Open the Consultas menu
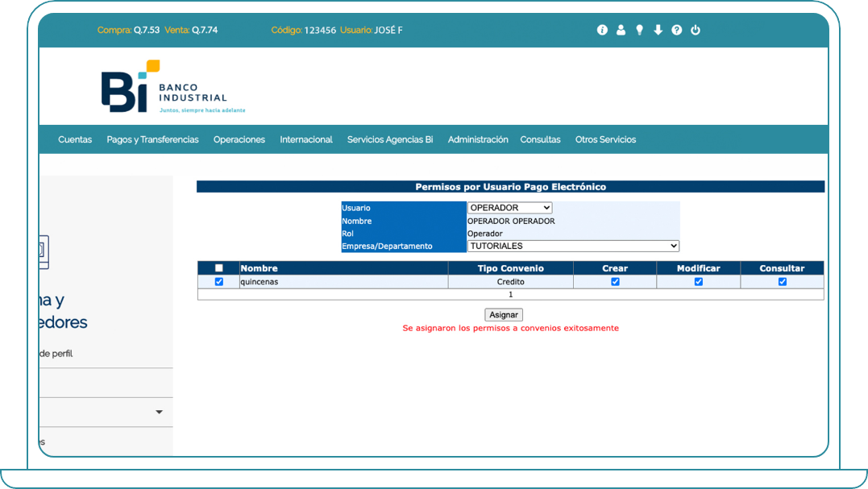The height and width of the screenshot is (489, 868). [x=540, y=139]
